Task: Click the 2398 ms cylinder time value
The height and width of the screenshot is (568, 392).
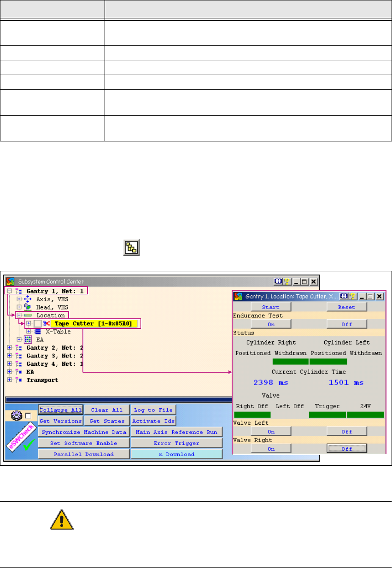Action: pos(271,382)
